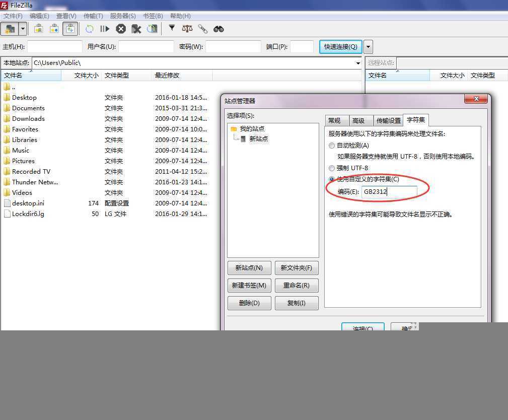508x420 pixels.
Task: Sort remote files by 文件名 column
Action: 398,75
